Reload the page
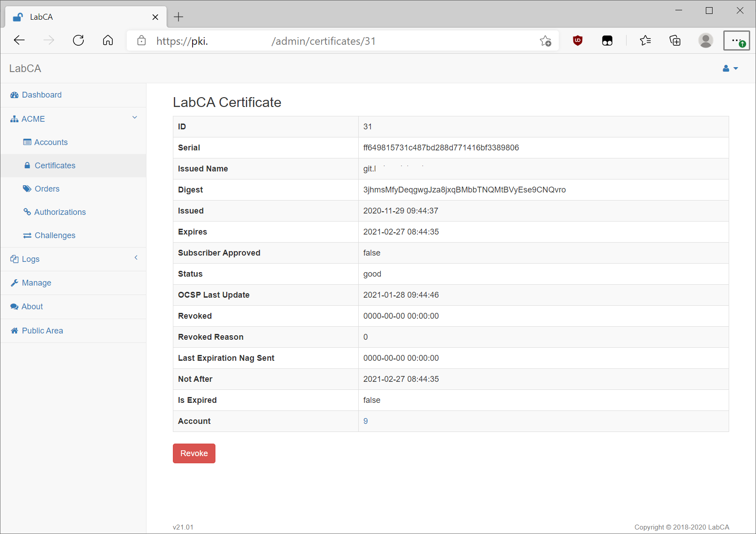 78,40
